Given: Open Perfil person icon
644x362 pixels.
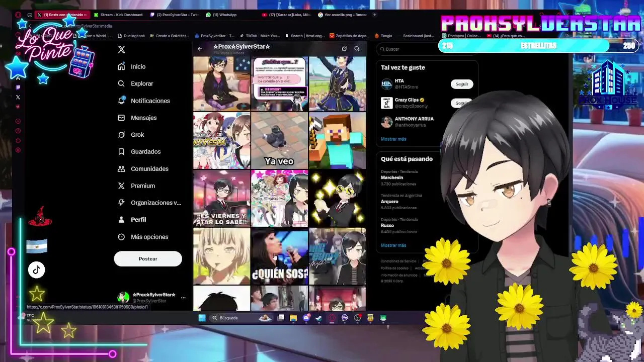Looking at the screenshot, I should pos(121,220).
